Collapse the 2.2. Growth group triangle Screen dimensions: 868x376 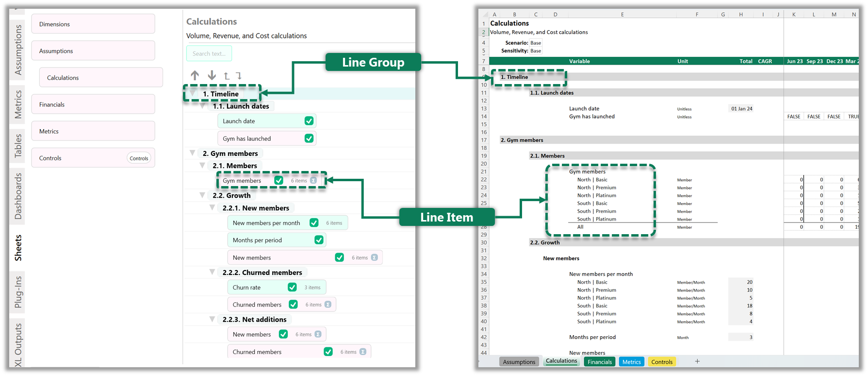202,195
